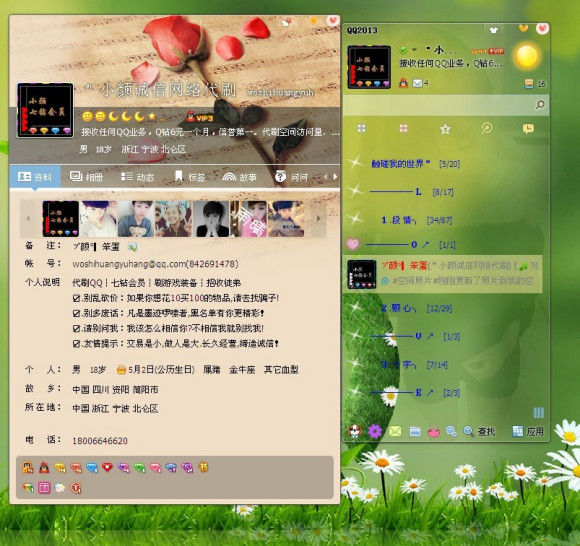This screenshot has height=546, width=580.
Task: Open the speech bubble recent chats tab icon
Action: (528, 129)
